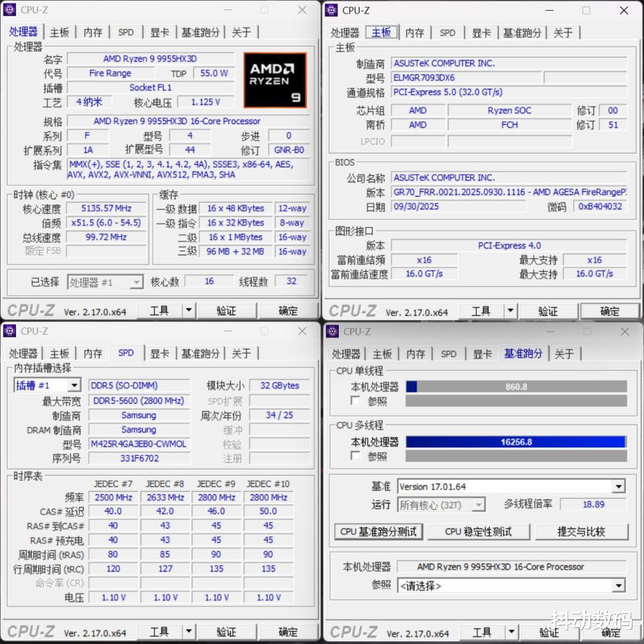Click JEDEC #7 frequency 2500 MHz
The height and width of the screenshot is (644, 644).
pos(113,497)
